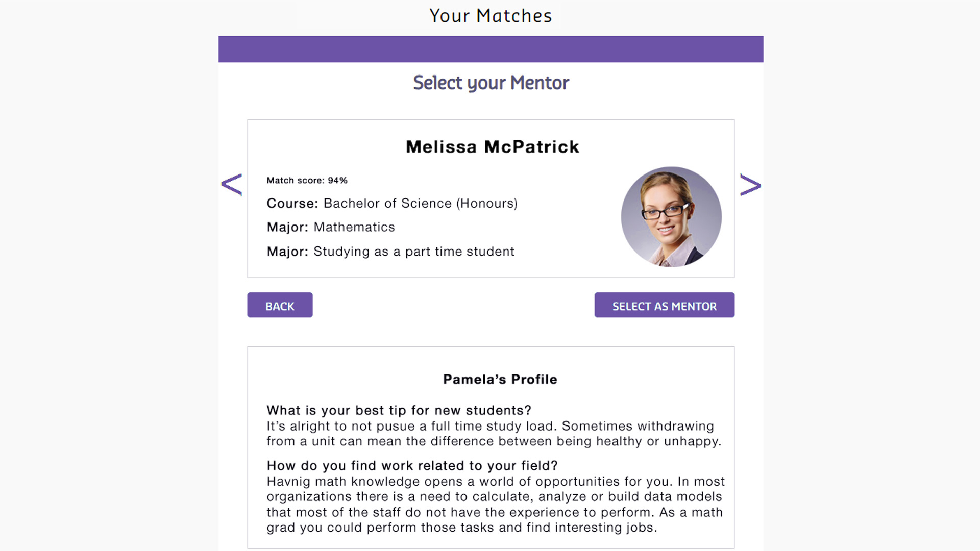This screenshot has height=551, width=980.
Task: Click the Major: Mathematics line
Action: pyautogui.click(x=330, y=228)
